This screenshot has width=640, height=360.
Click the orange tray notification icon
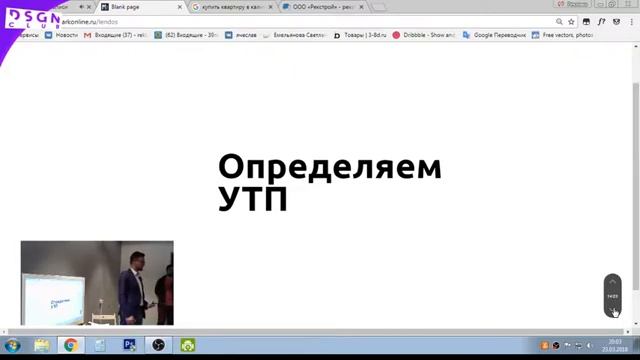click(544, 346)
